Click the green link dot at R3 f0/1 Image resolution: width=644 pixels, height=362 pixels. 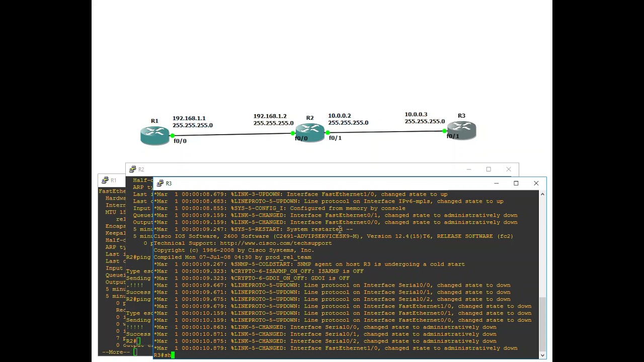pos(444,131)
